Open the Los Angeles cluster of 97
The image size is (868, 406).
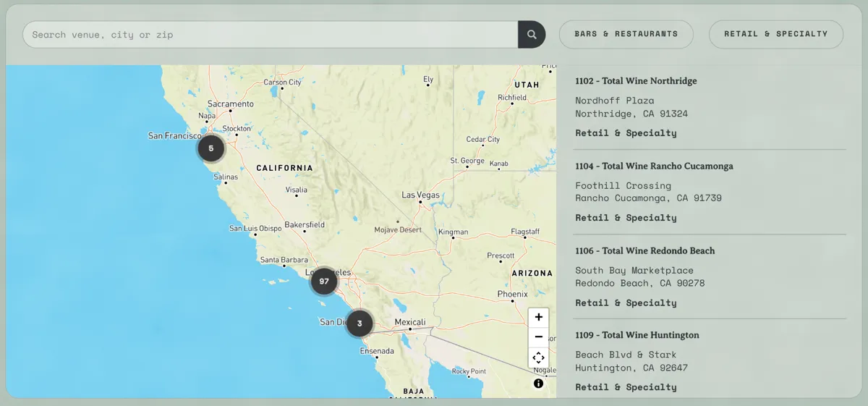click(x=324, y=281)
